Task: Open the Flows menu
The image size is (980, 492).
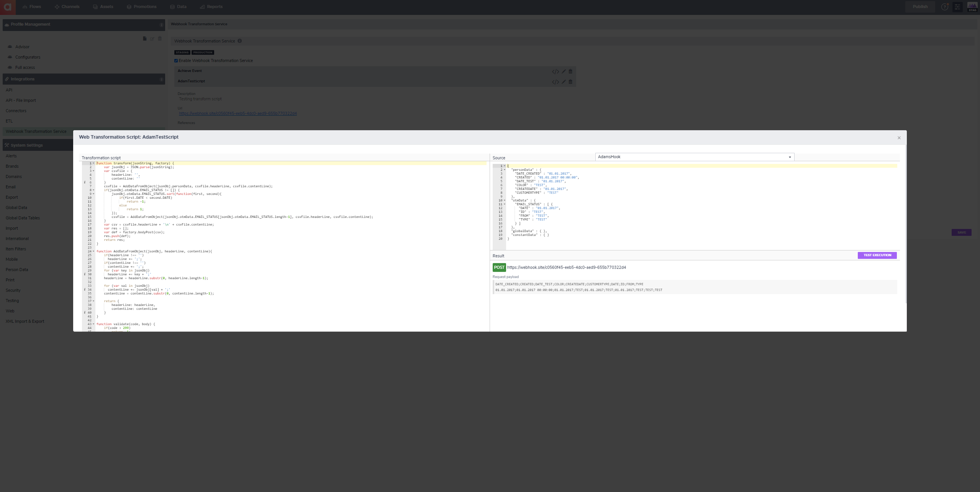Action: (x=32, y=7)
